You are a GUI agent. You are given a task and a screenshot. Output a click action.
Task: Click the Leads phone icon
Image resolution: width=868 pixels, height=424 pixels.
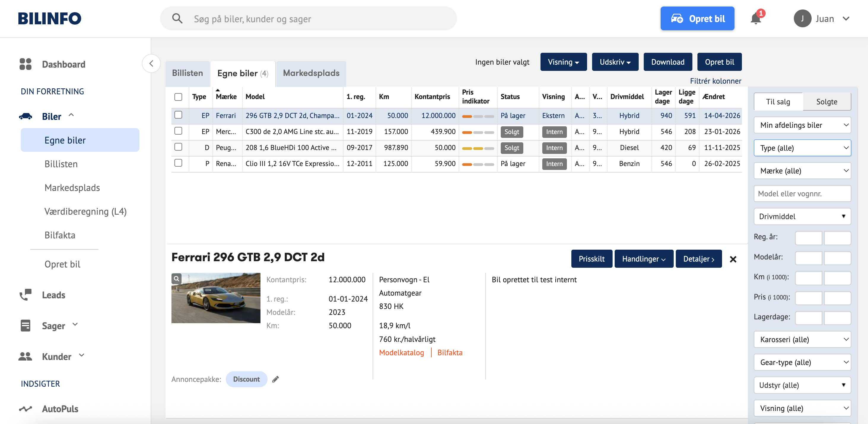[25, 295]
